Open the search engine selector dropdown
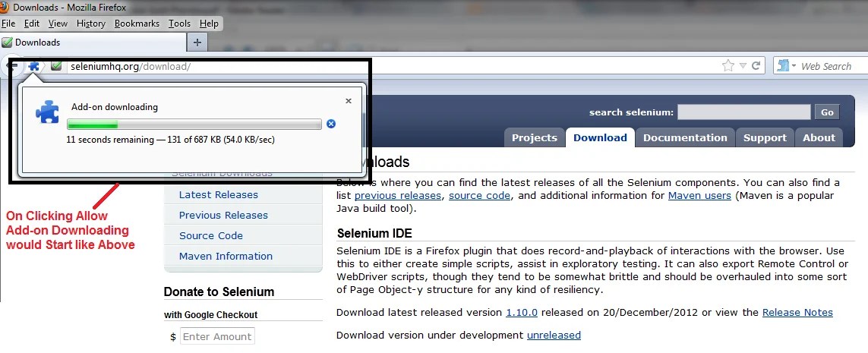The width and height of the screenshot is (868, 353). (x=787, y=66)
